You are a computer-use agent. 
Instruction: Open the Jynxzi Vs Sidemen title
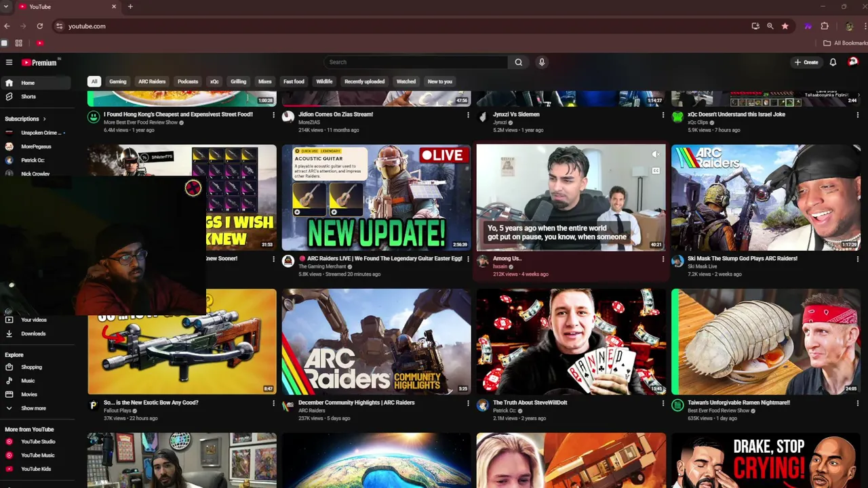click(x=516, y=115)
